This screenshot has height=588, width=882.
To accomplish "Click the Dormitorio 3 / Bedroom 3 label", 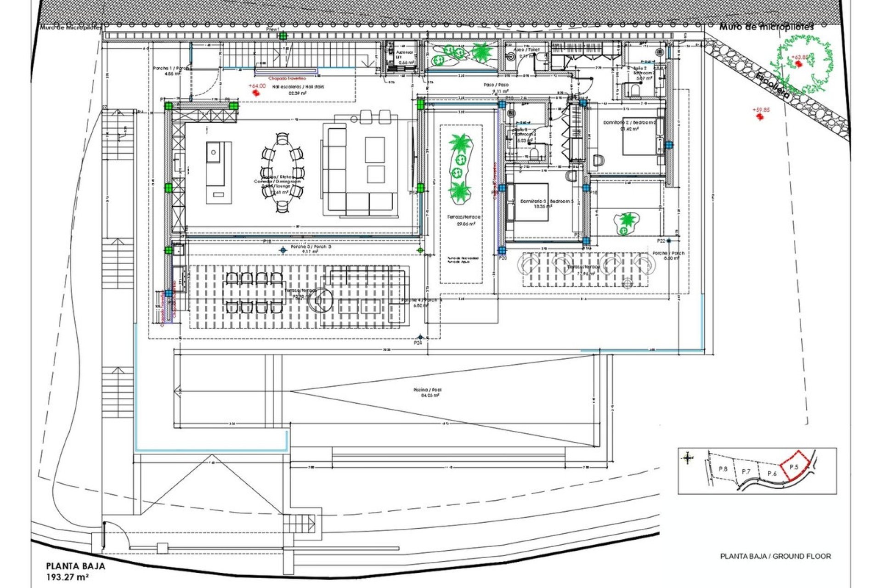I will tap(547, 201).
